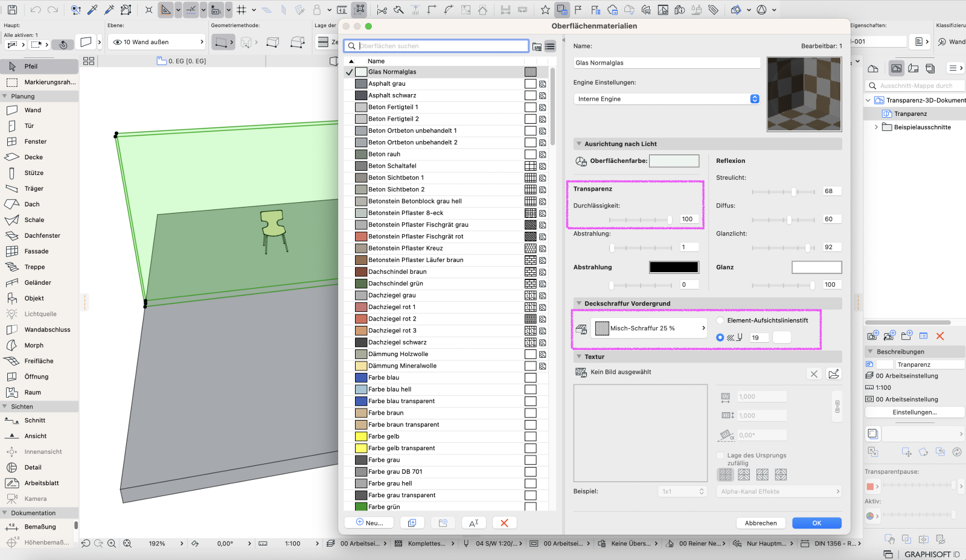Toggle the eye icon of layer 10 Wand außen

[x=118, y=42]
